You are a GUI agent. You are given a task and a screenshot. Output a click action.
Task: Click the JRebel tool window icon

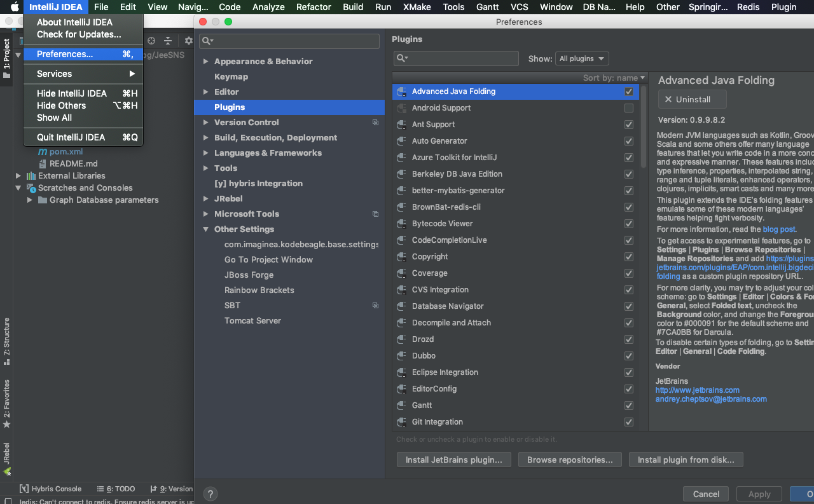pos(7,471)
